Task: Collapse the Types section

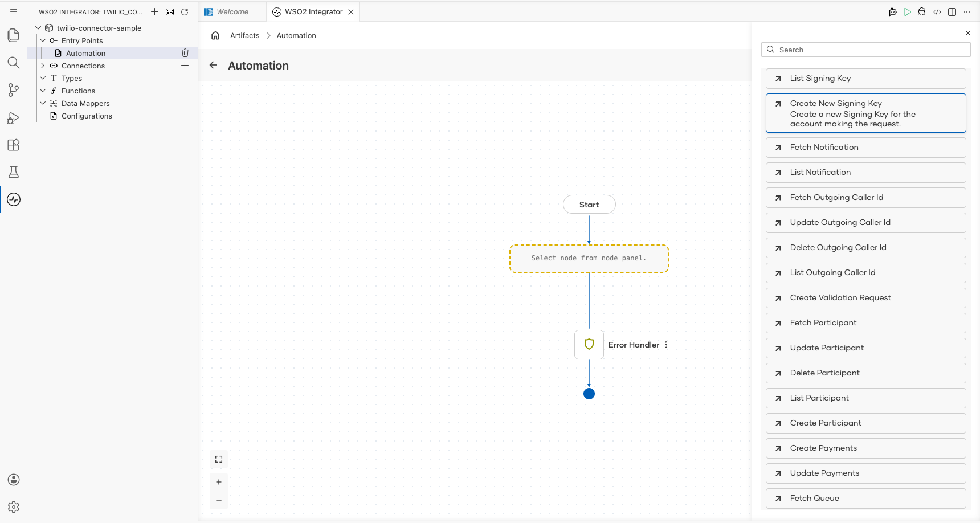Action: [43, 78]
